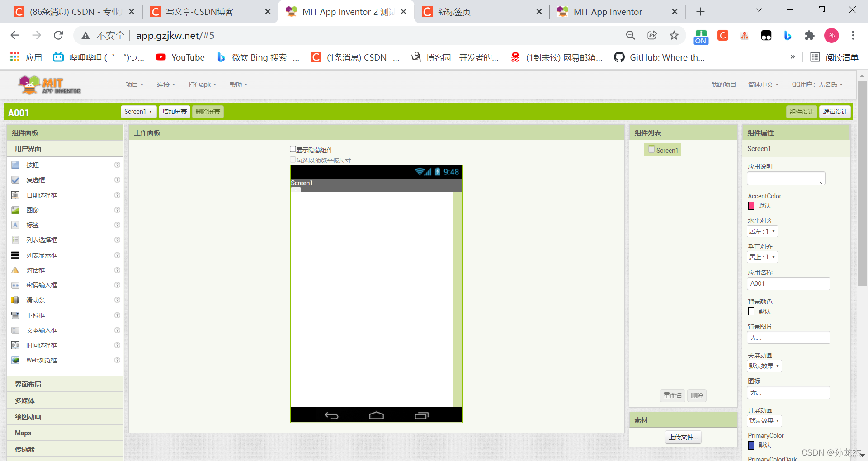Select the 复选框 component icon
This screenshot has height=461, width=868.
pos(15,180)
